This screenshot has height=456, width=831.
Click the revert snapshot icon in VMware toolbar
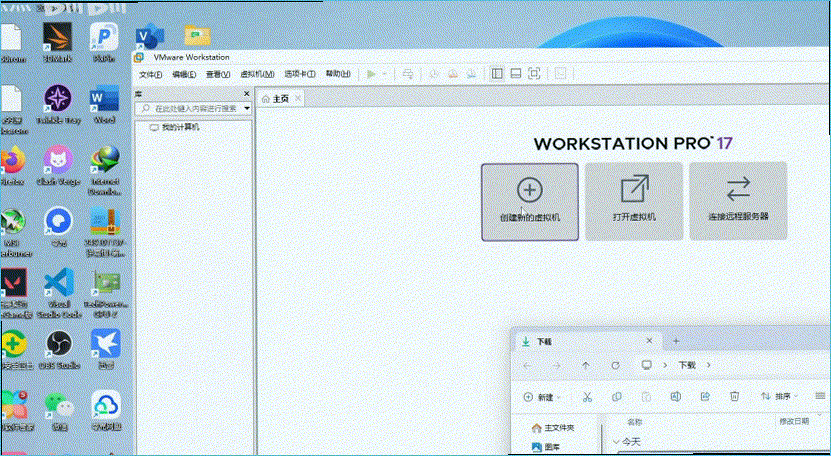[x=453, y=74]
